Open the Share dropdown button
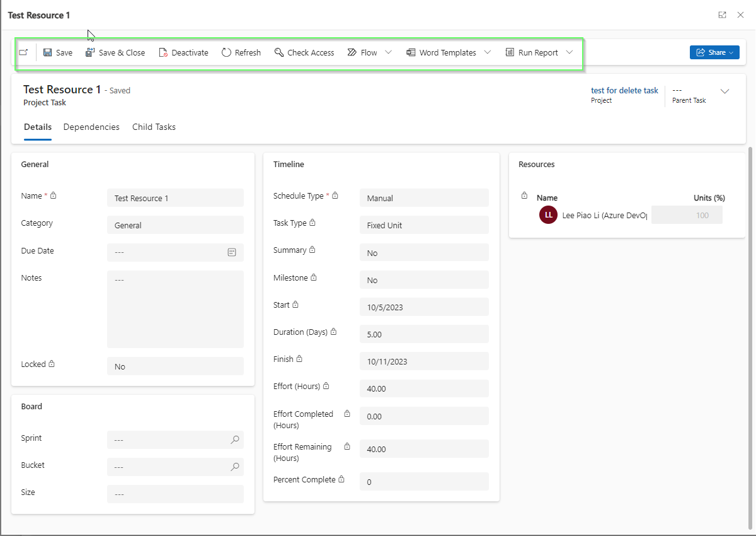The width and height of the screenshot is (756, 536). (x=714, y=53)
